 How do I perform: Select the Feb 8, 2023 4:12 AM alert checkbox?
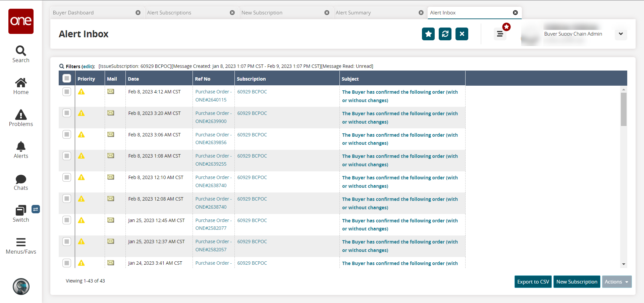click(67, 92)
